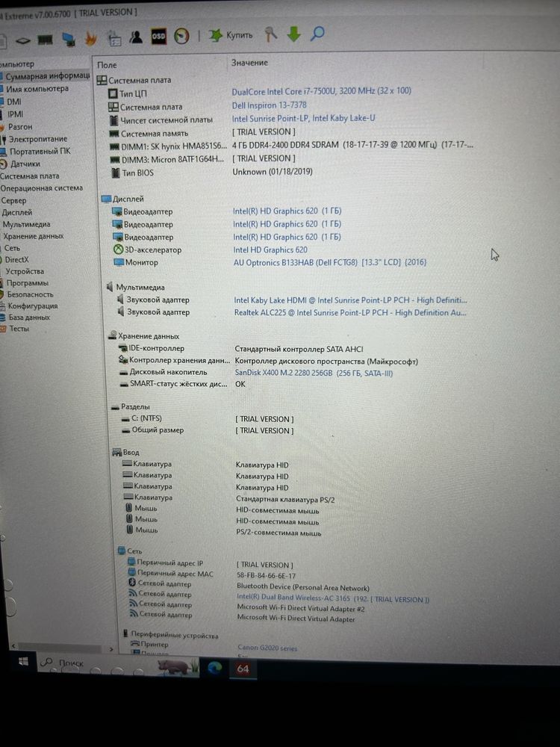Open Хранение данных category in tree
Viewport: 560px width, 747px height.
click(34, 236)
